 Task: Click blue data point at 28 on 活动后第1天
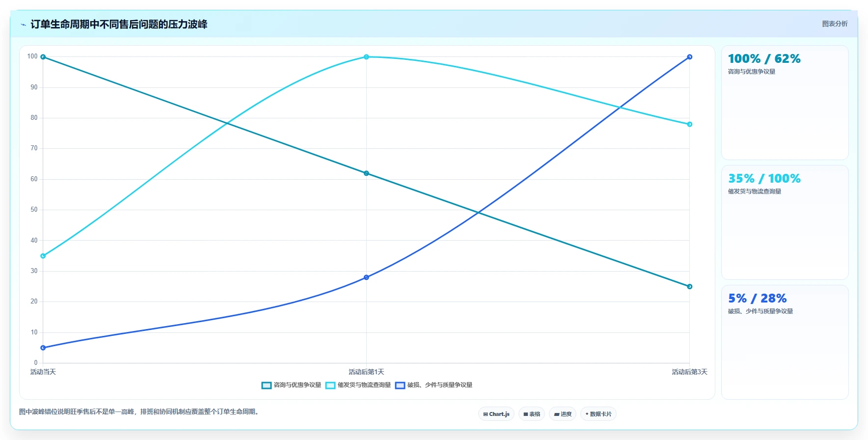click(366, 277)
